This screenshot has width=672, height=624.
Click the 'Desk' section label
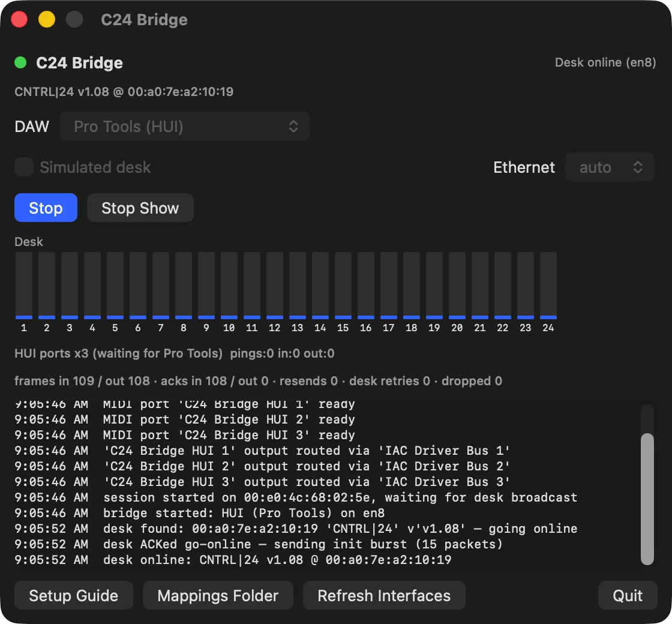(x=29, y=242)
